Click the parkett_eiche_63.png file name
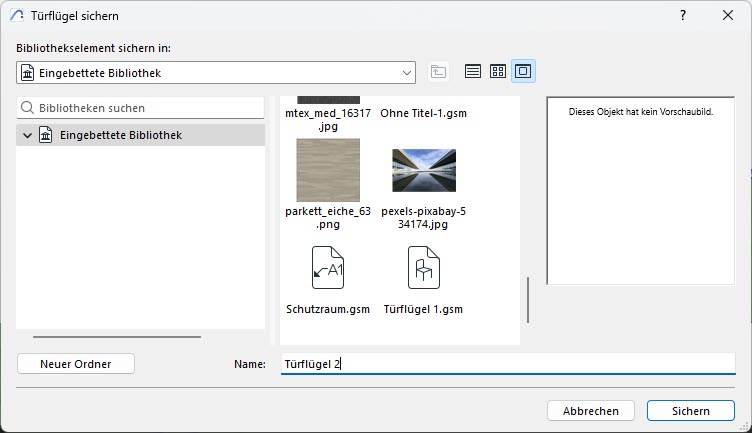752x433 pixels. [328, 218]
